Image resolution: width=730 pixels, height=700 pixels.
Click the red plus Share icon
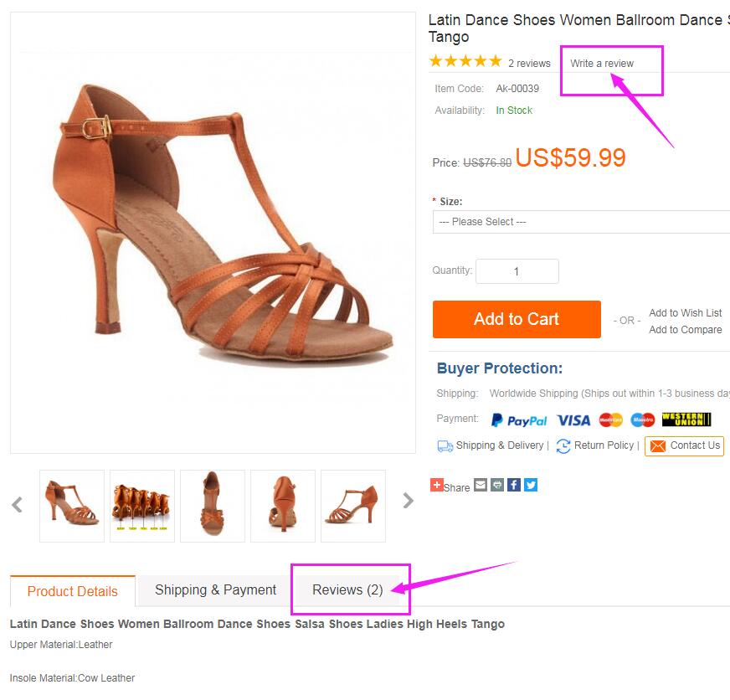436,485
